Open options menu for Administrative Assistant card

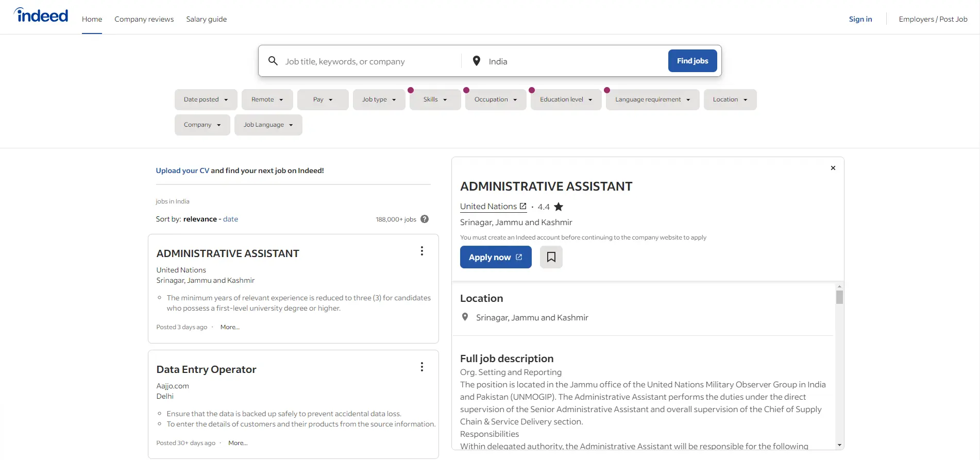coord(422,251)
